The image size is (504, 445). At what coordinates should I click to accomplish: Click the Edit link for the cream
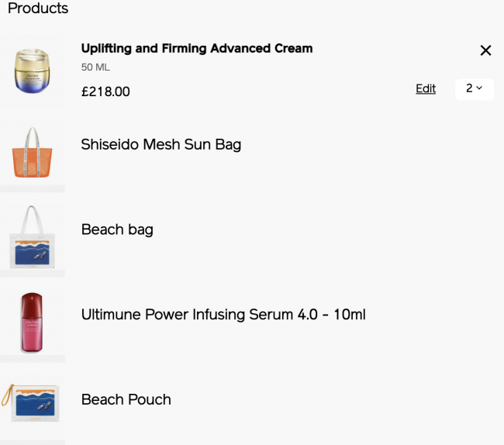coord(426,88)
